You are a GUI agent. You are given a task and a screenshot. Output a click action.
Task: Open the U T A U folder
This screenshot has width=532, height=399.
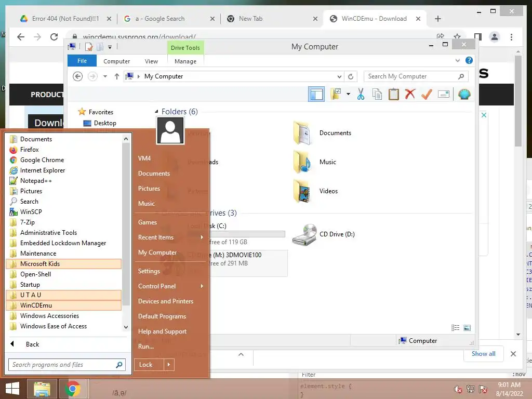tap(64, 295)
